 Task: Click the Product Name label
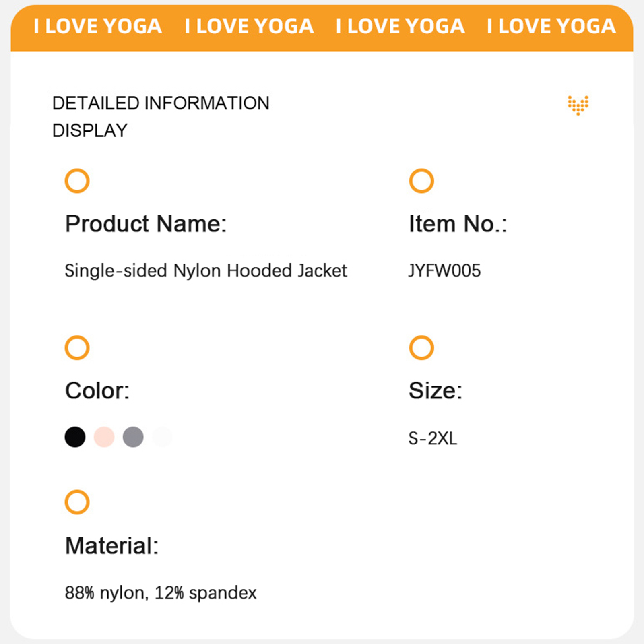tap(146, 224)
